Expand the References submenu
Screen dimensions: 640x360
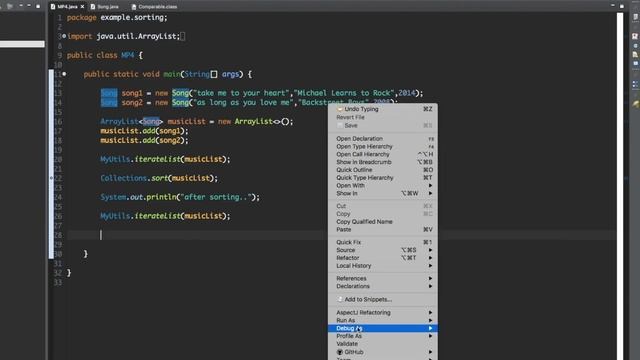(x=383, y=278)
